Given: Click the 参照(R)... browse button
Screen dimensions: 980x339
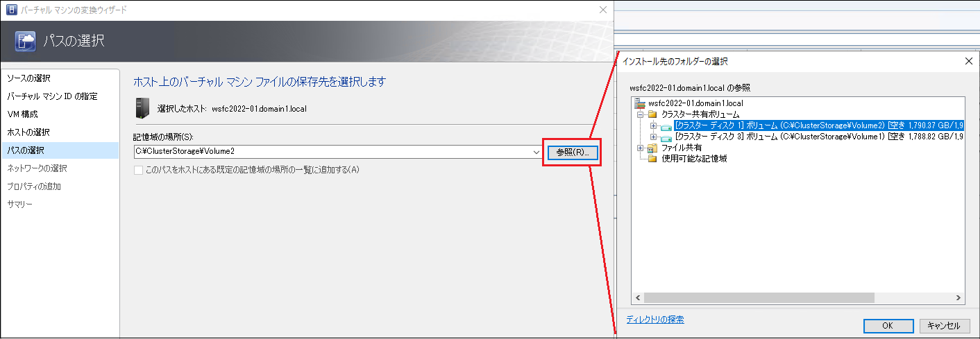Looking at the screenshot, I should [572, 152].
